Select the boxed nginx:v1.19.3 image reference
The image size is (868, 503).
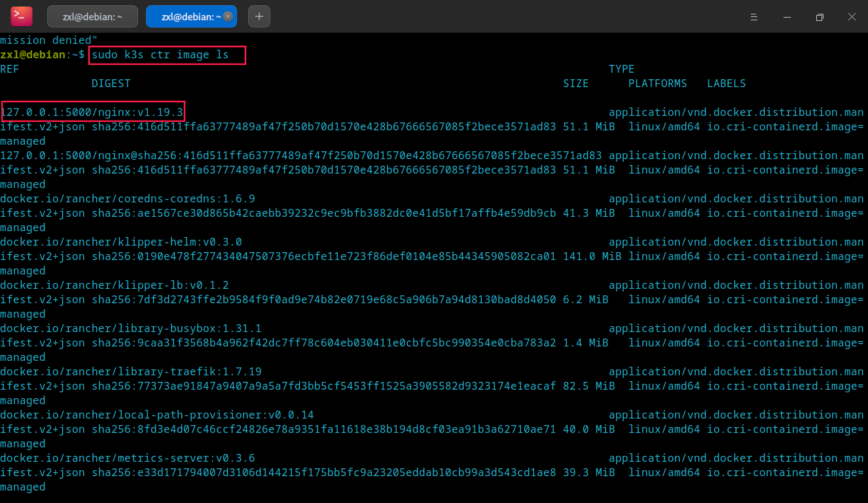coord(92,111)
